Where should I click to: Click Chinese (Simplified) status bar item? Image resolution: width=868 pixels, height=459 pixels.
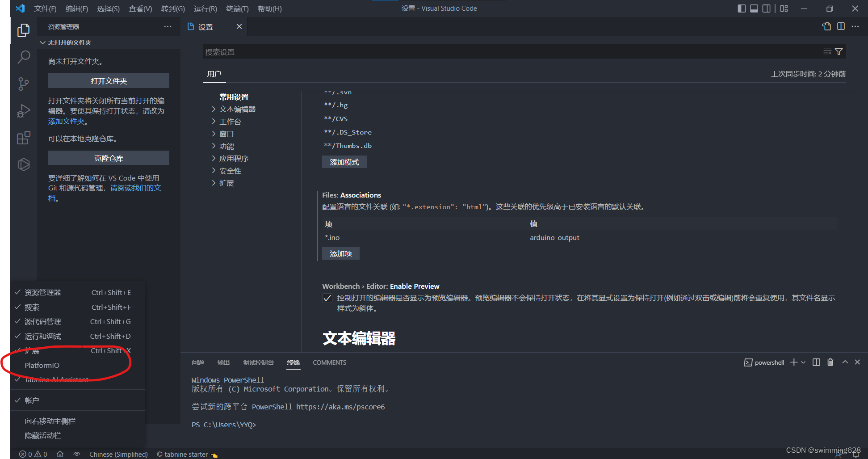click(118, 454)
